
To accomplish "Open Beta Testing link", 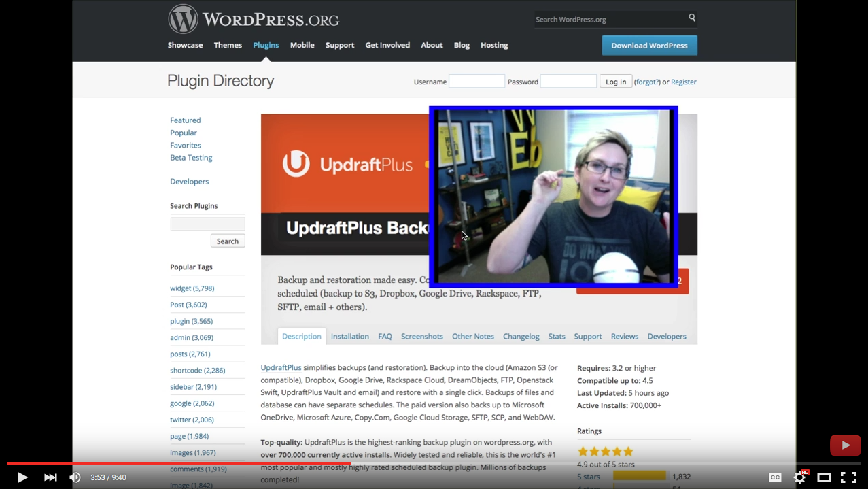I will (x=191, y=157).
